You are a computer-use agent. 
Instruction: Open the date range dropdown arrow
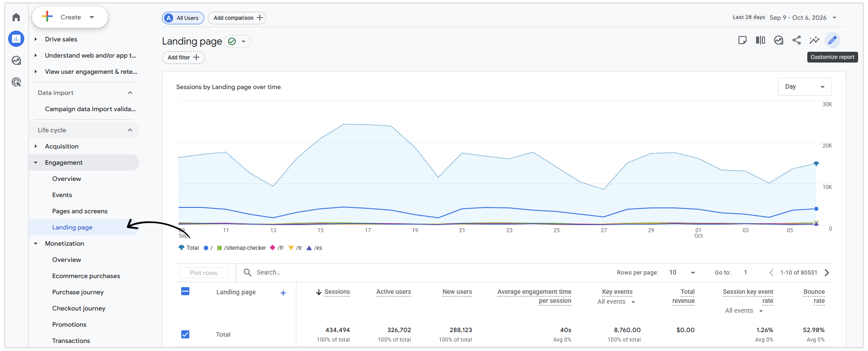pos(834,18)
